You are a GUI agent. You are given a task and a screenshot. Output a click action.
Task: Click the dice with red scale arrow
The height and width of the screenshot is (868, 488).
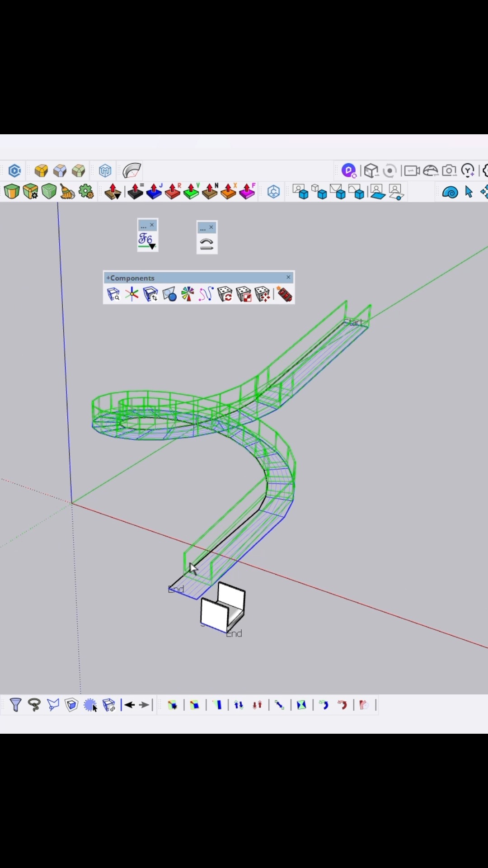coord(244,295)
